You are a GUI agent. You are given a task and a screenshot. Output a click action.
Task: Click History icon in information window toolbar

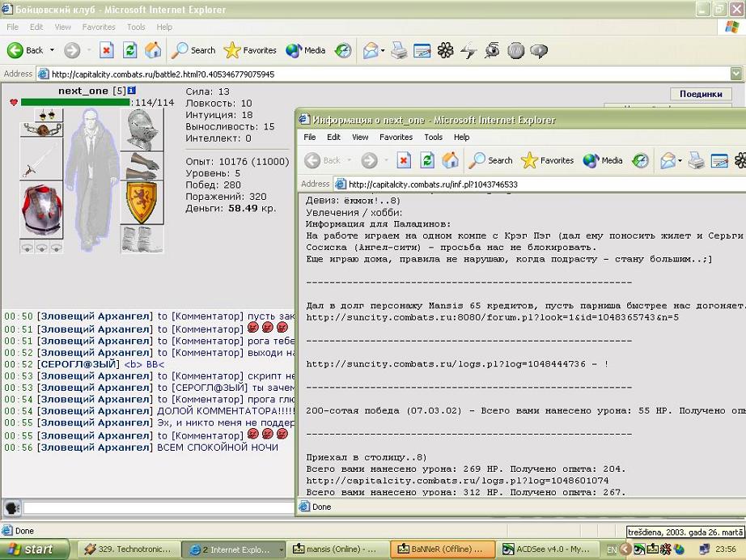(x=640, y=160)
